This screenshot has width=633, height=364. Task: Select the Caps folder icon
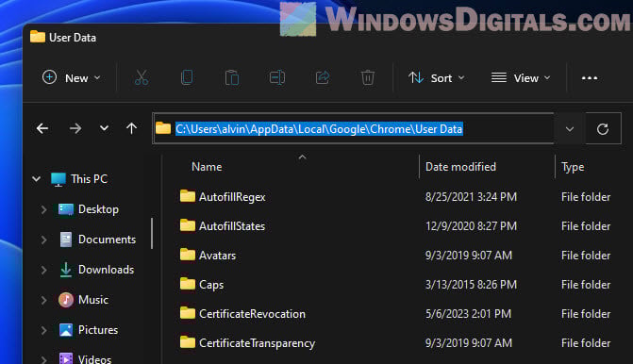(x=188, y=284)
